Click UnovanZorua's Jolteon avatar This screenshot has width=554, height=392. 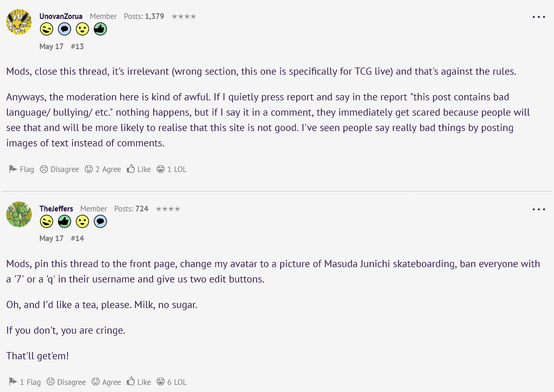pos(19,22)
